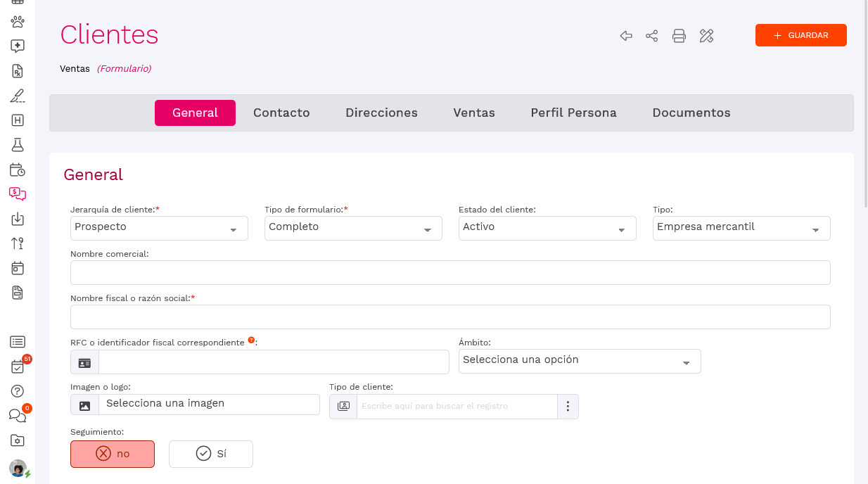868x484 pixels.
Task: Print the form via the printer icon
Action: (679, 35)
